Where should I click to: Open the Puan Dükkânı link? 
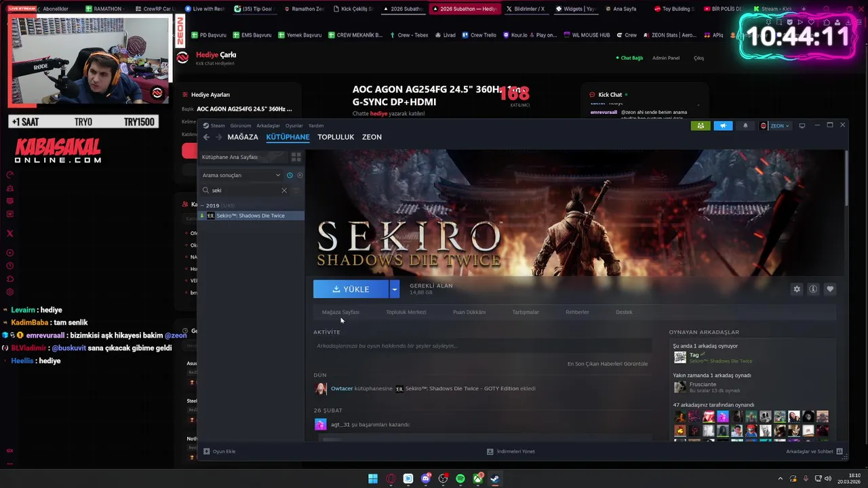tap(469, 312)
